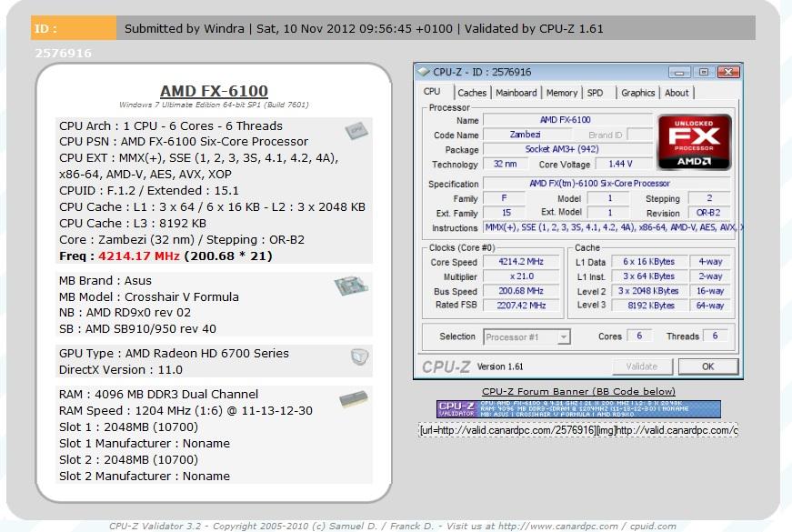Click the DirectX Version : 11.0 line

(x=121, y=369)
